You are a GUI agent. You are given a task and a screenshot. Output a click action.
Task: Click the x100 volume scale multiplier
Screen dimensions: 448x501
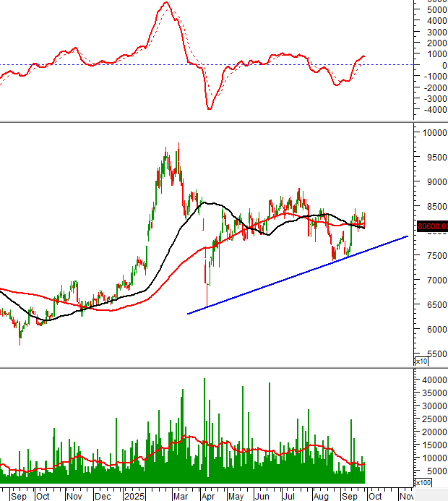(x=423, y=482)
